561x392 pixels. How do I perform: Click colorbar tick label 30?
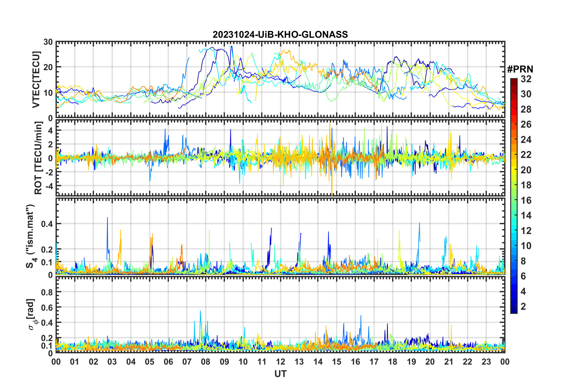526,94
